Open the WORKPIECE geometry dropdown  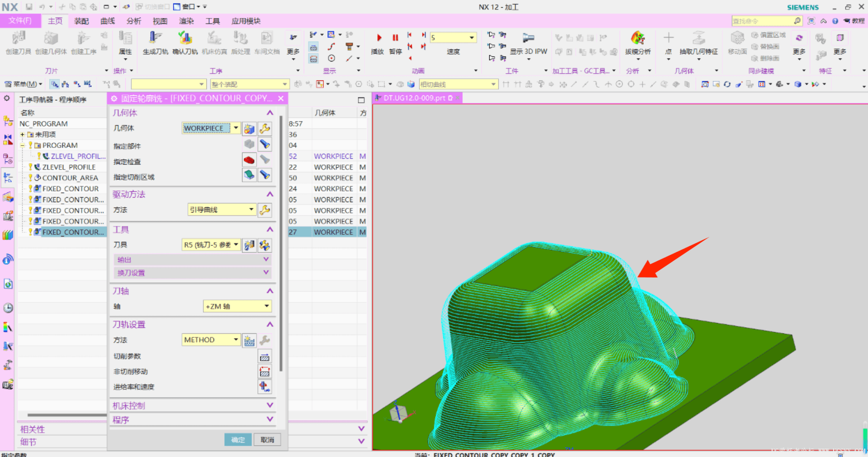(x=236, y=128)
